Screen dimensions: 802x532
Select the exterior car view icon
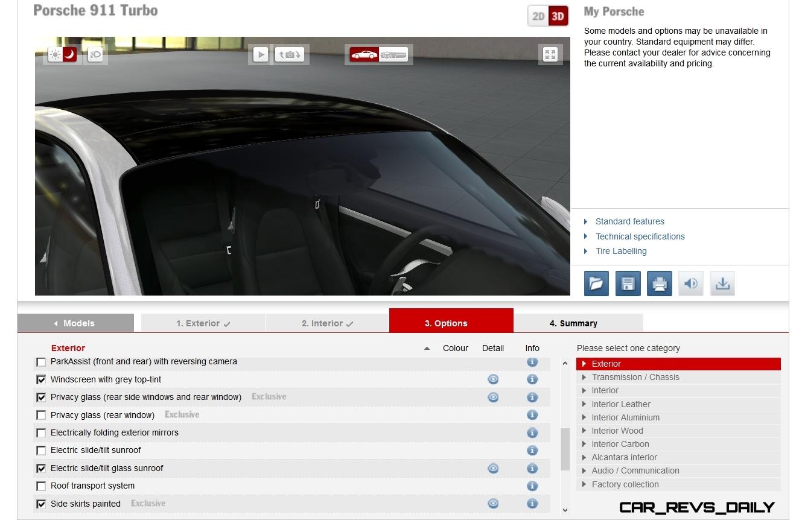364,54
